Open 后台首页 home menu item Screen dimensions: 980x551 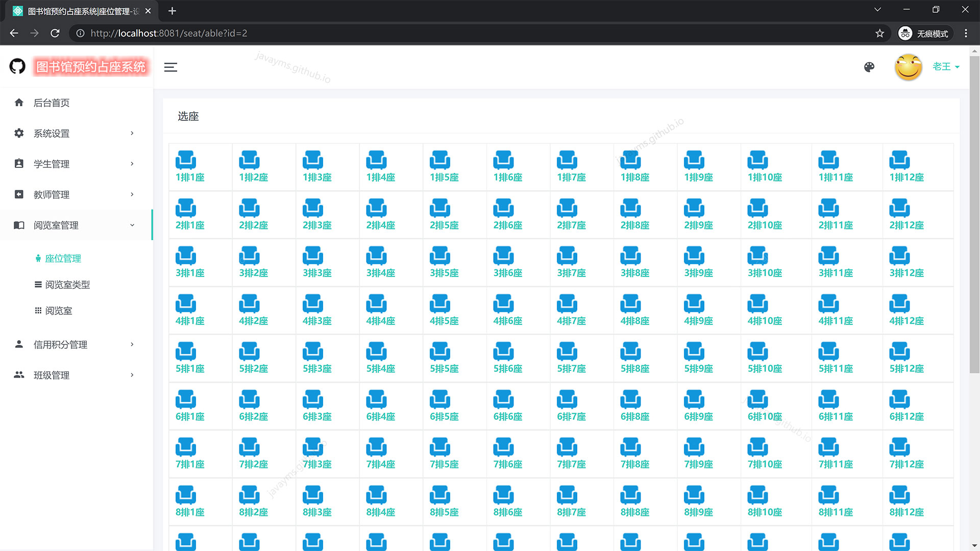click(x=52, y=103)
